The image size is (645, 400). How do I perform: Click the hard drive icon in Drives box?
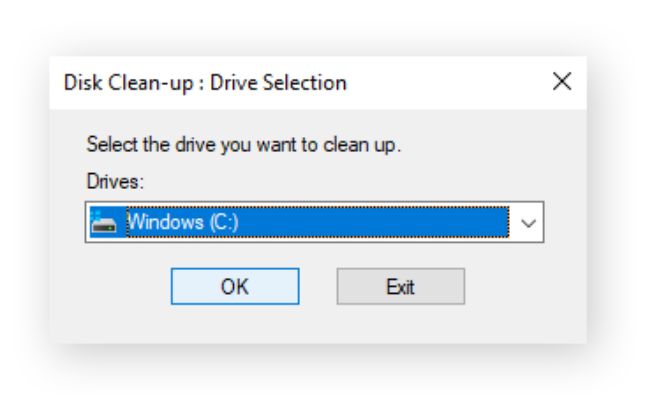(104, 222)
